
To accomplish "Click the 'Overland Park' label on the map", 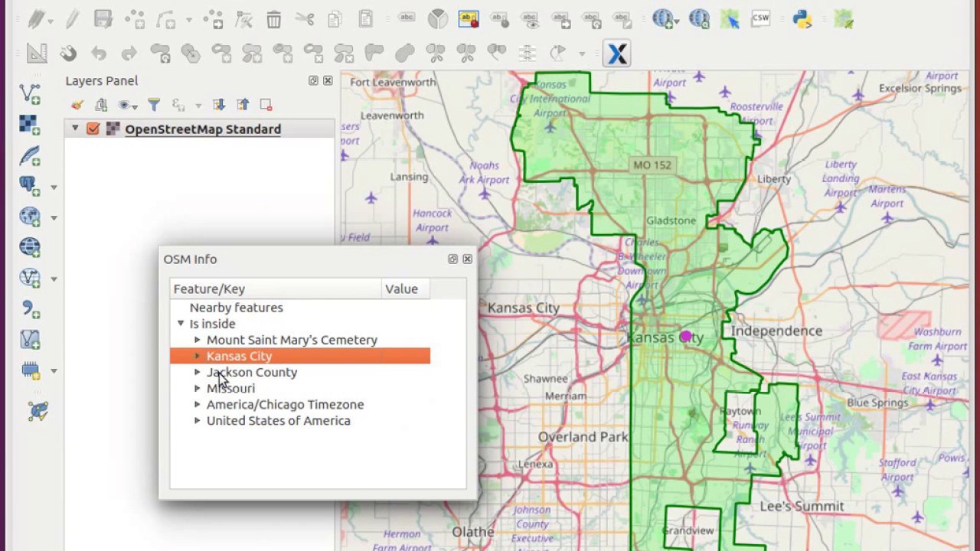I will point(583,437).
